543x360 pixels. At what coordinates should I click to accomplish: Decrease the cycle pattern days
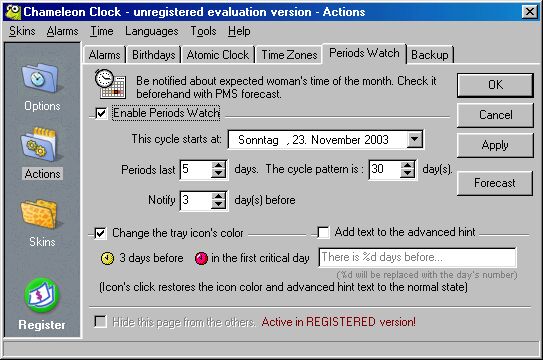[x=407, y=174]
